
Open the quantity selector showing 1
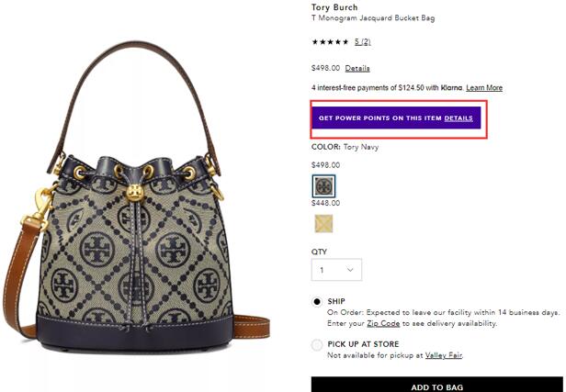pyautogui.click(x=336, y=271)
